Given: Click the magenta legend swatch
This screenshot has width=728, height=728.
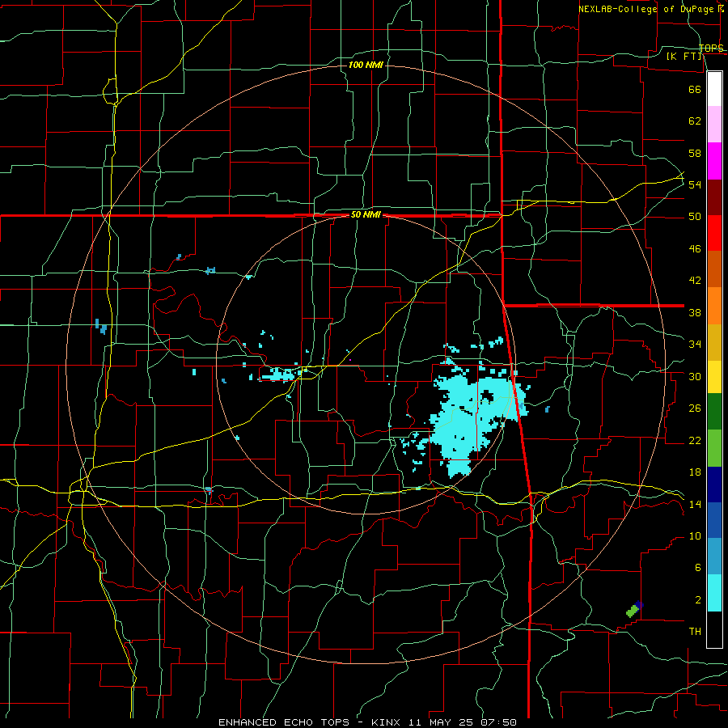Looking at the screenshot, I should tap(714, 161).
